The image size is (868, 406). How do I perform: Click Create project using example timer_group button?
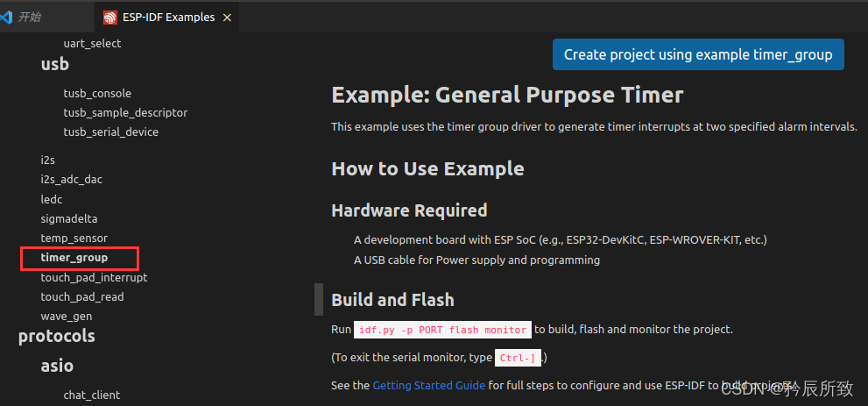(x=698, y=54)
